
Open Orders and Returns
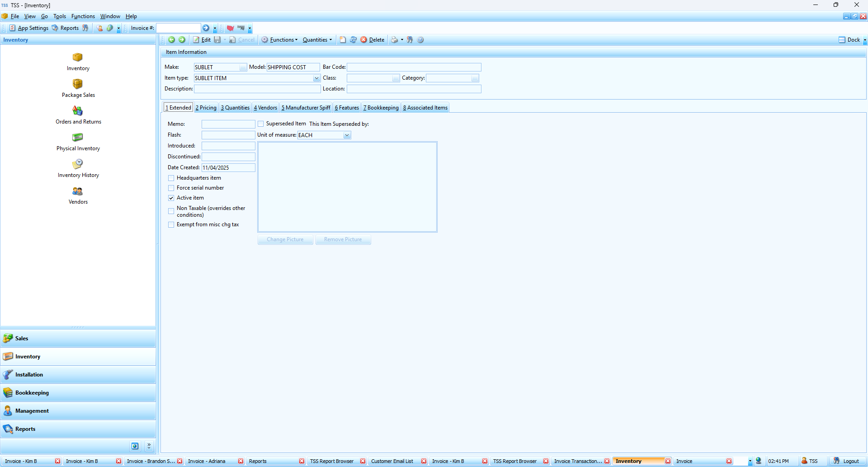click(x=78, y=111)
